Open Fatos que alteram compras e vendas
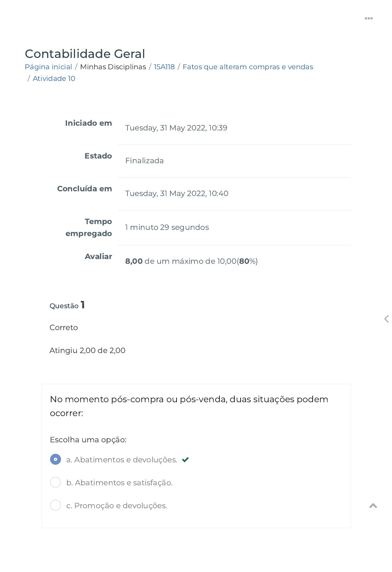 point(248,67)
